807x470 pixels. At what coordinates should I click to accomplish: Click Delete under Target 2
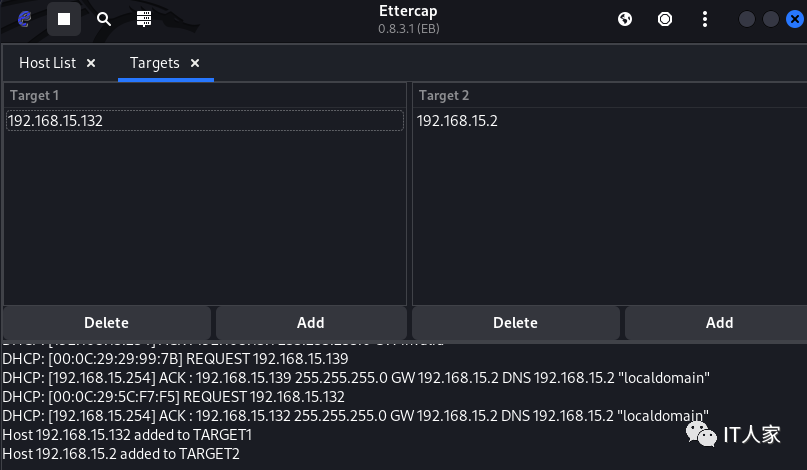pyautogui.click(x=515, y=323)
